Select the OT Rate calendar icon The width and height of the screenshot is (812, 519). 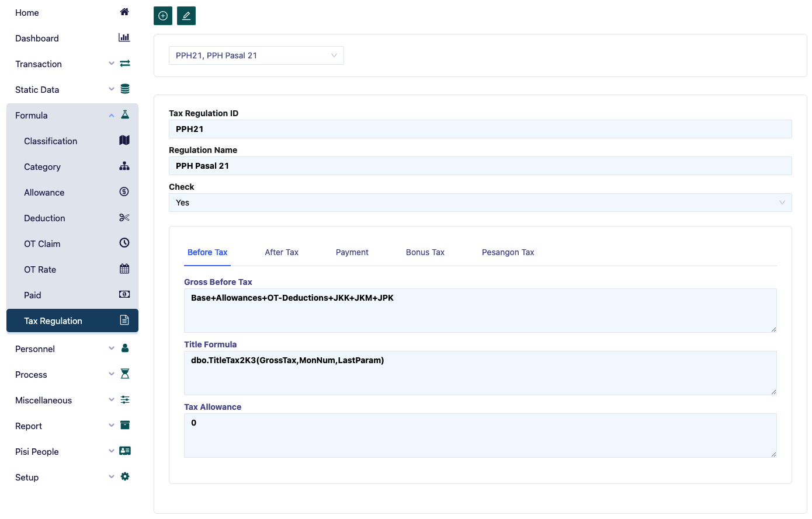(124, 269)
